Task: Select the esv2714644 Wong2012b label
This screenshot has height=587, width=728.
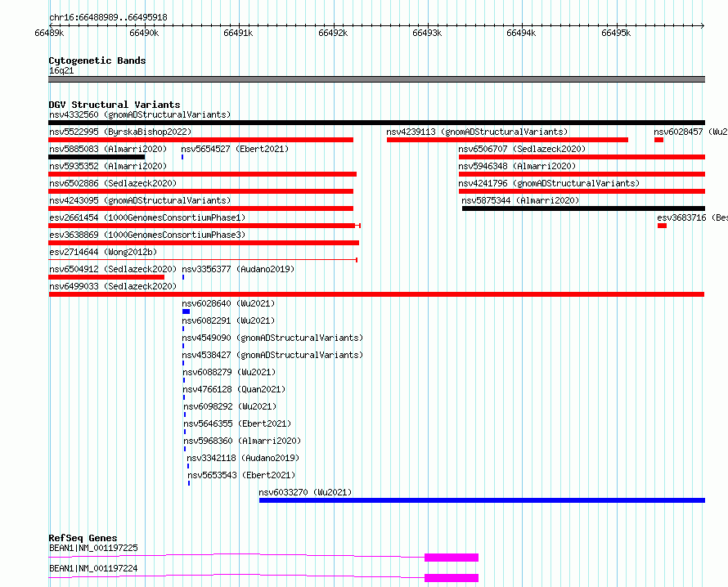Action: tap(103, 252)
